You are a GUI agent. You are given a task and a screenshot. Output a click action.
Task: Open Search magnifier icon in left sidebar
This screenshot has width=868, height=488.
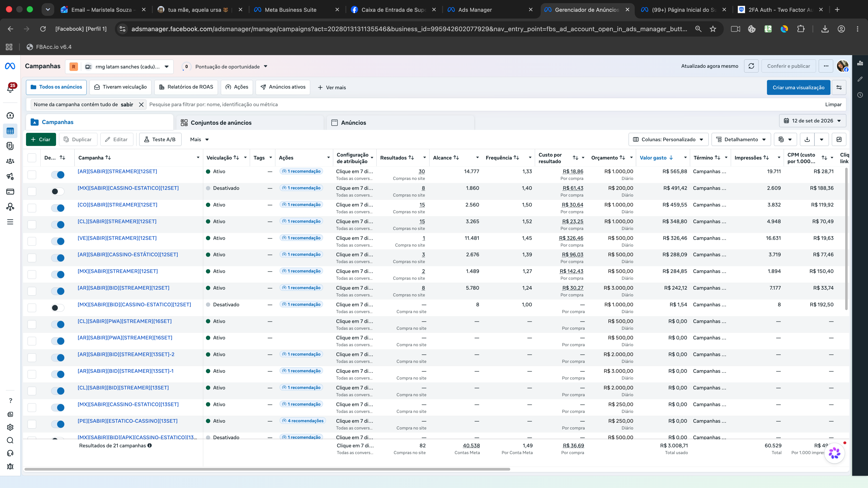coord(10,440)
